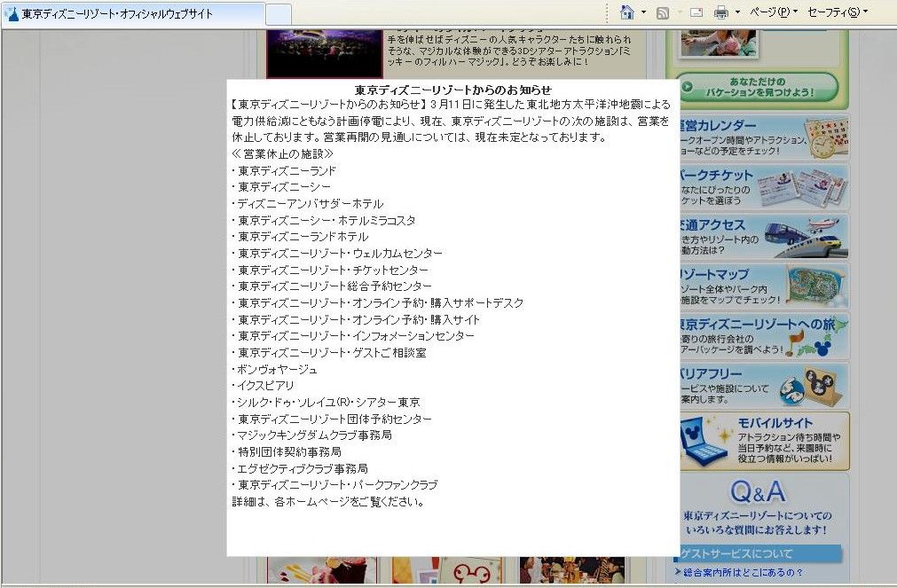
Task: Click the child photo thumbnail top right
Action: click(x=719, y=43)
